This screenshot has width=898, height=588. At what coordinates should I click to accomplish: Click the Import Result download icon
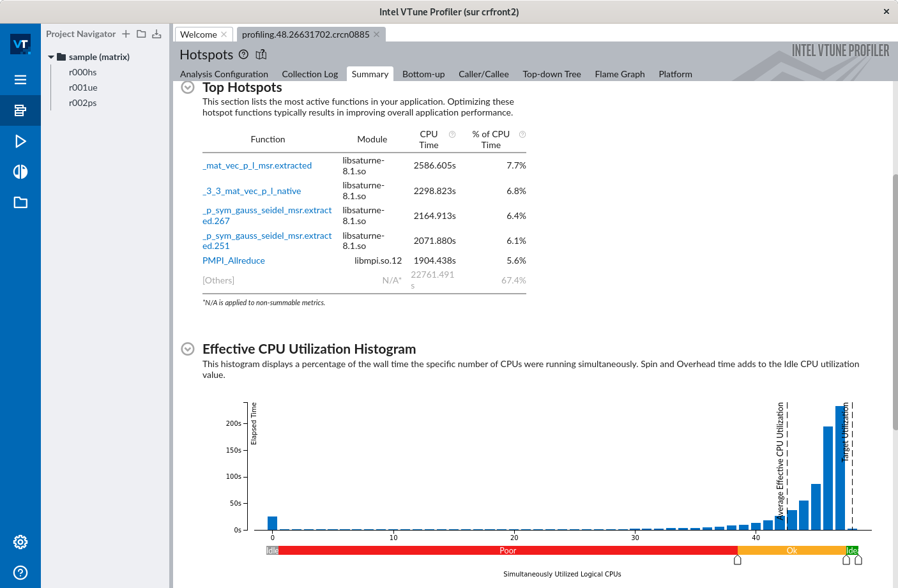pos(156,34)
